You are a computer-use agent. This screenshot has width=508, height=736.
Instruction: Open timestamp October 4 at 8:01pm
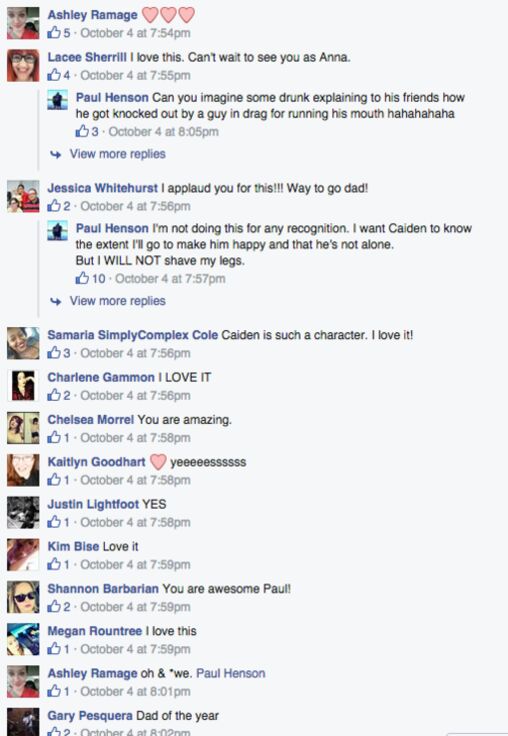point(135,691)
